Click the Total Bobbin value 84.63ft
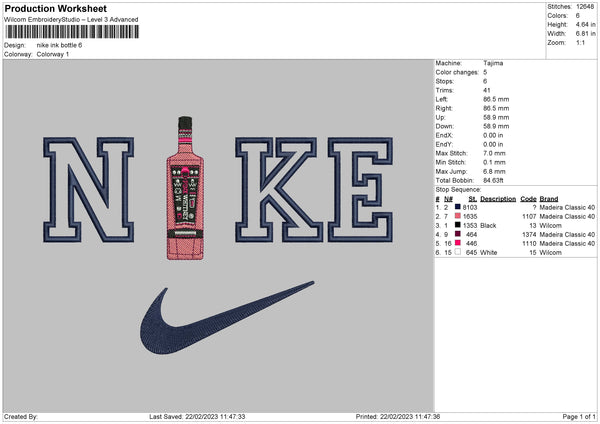The height and width of the screenshot is (424, 600). (493, 180)
